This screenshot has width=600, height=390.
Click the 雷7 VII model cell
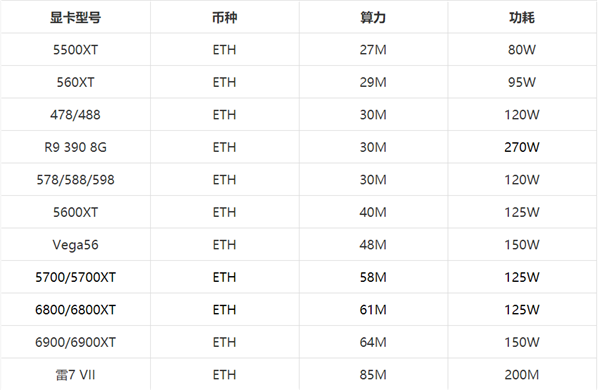[x=75, y=375]
